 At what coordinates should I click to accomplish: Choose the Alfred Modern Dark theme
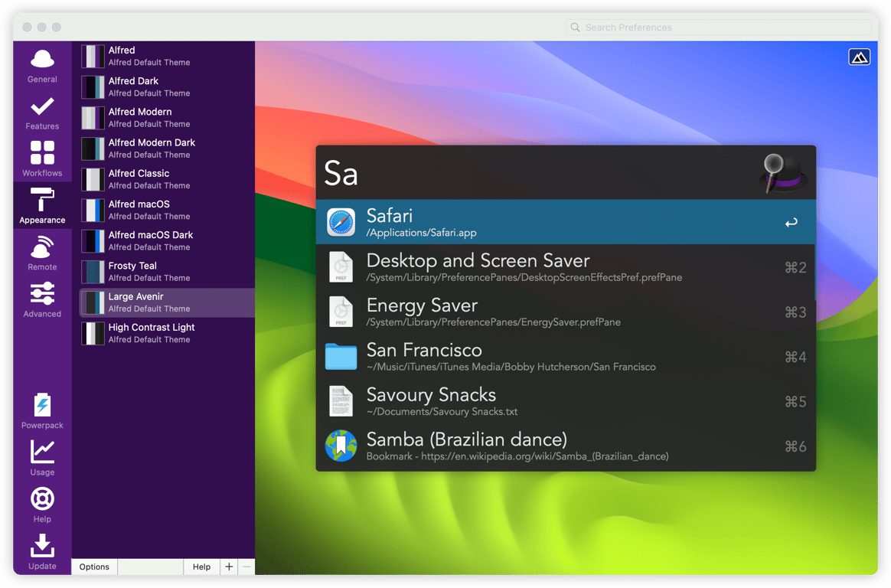point(168,149)
